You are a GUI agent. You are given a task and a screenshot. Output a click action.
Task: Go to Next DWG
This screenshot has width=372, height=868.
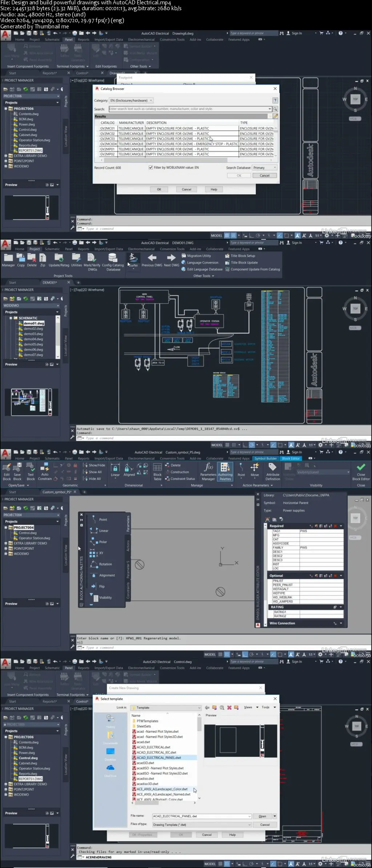tap(171, 260)
